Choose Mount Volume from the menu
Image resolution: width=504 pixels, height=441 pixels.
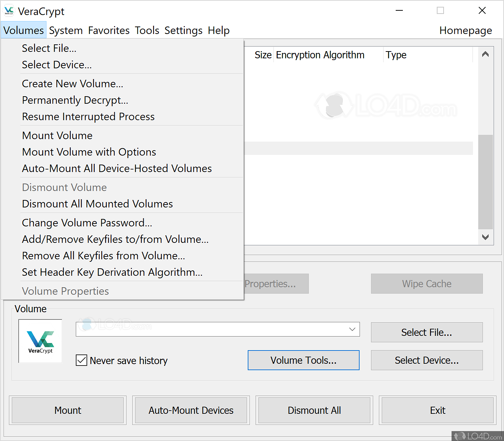[x=122, y=136]
